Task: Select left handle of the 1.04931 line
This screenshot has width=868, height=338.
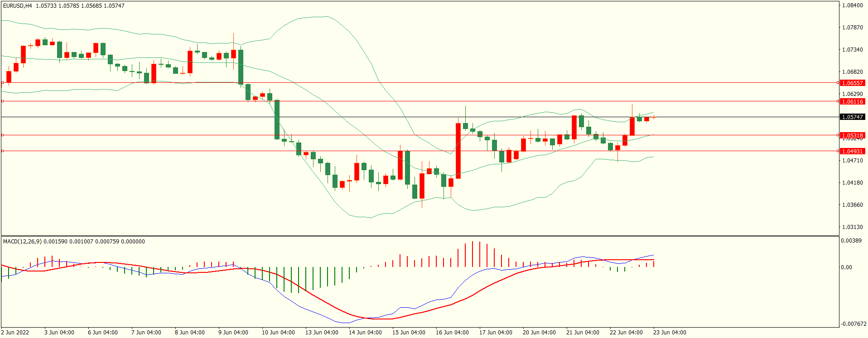Action: (2, 151)
